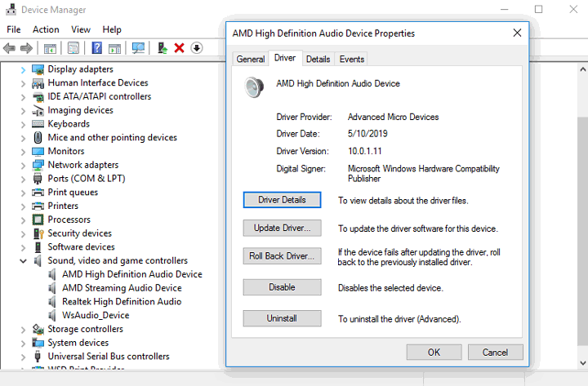Viewport: 588px width, 386px height.
Task: Click the scrollbar up arrow in Device Manager
Action: [583, 69]
